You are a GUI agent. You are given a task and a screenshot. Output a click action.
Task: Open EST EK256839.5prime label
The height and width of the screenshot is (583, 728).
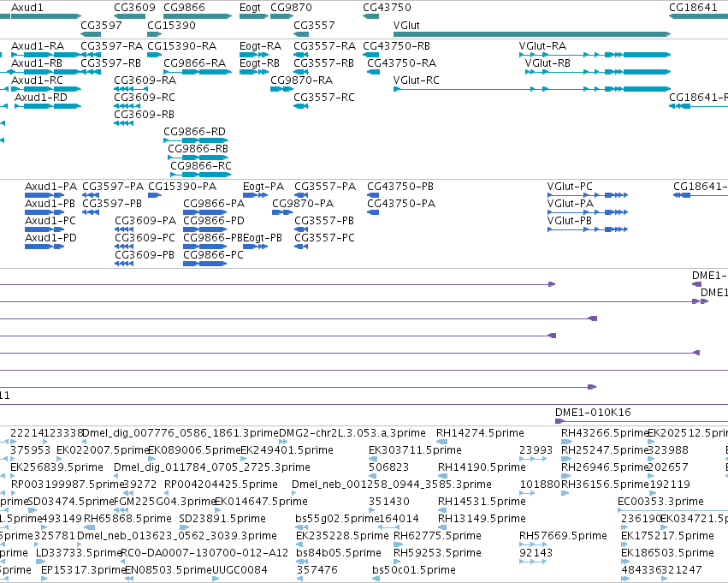coord(56,467)
